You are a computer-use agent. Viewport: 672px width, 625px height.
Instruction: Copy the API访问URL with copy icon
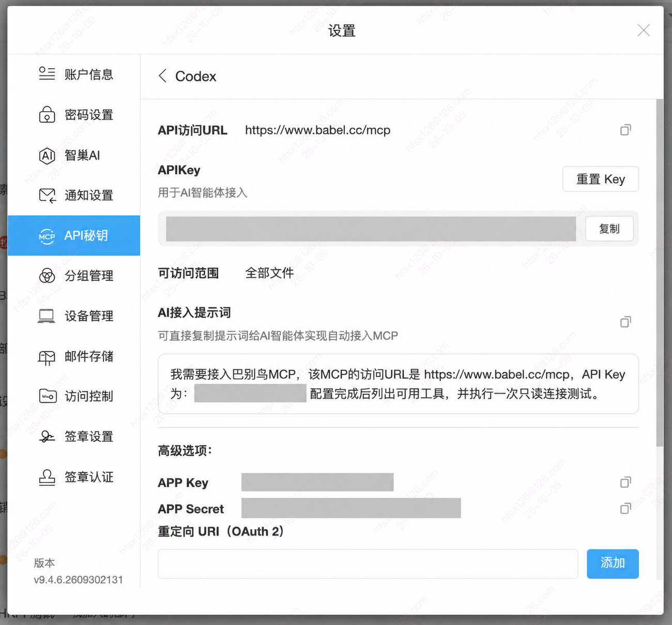tap(625, 130)
